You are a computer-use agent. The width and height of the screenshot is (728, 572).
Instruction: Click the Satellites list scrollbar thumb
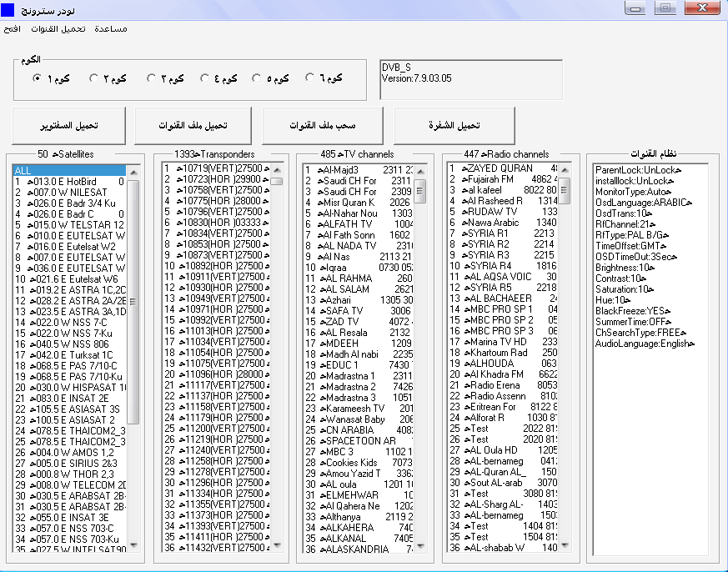coord(133,302)
